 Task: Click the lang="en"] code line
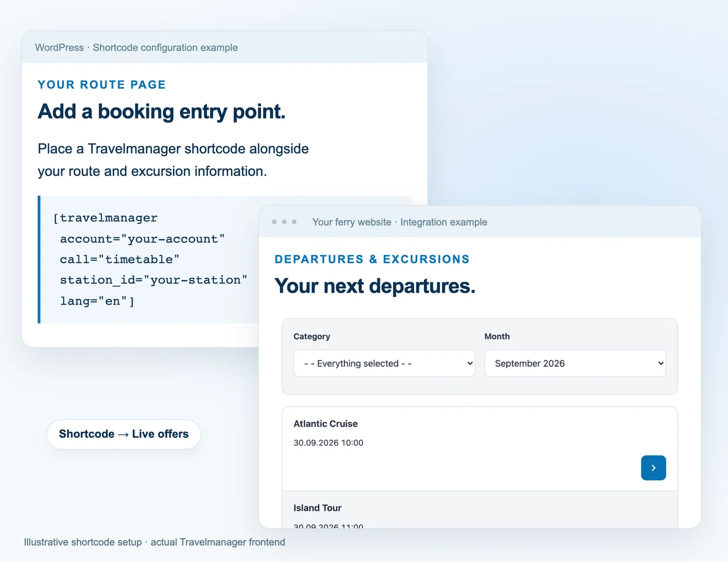97,301
